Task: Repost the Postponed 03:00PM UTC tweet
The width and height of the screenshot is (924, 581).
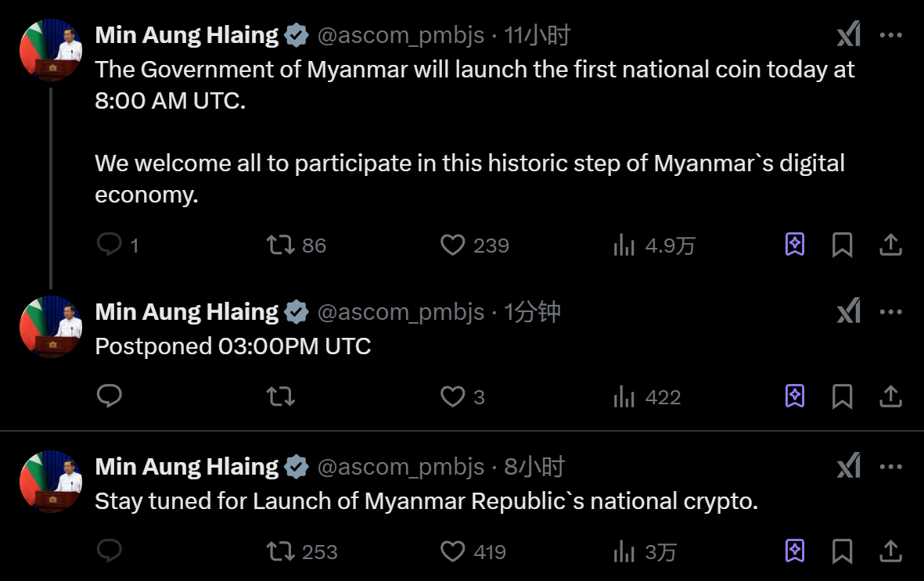Action: coord(281,397)
